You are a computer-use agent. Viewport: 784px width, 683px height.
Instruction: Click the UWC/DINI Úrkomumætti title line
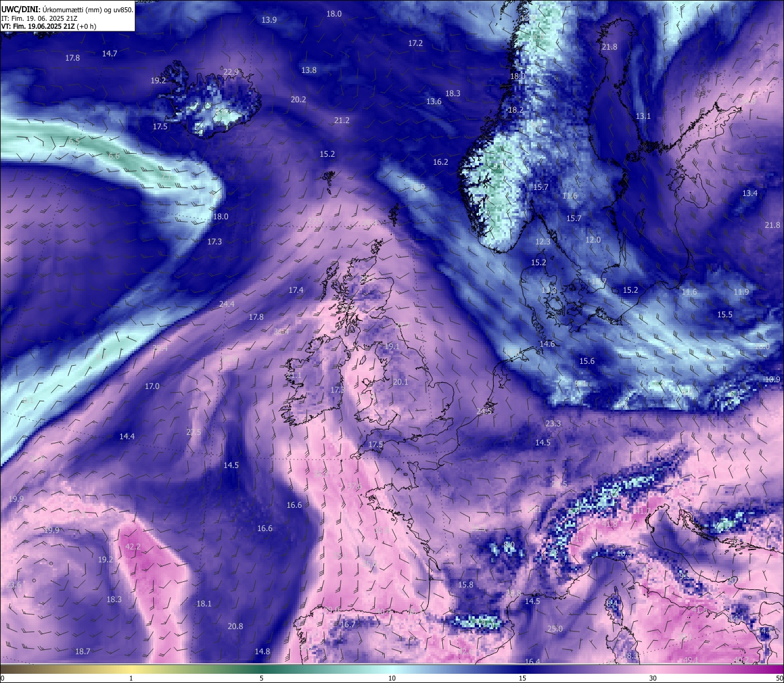[x=67, y=10]
